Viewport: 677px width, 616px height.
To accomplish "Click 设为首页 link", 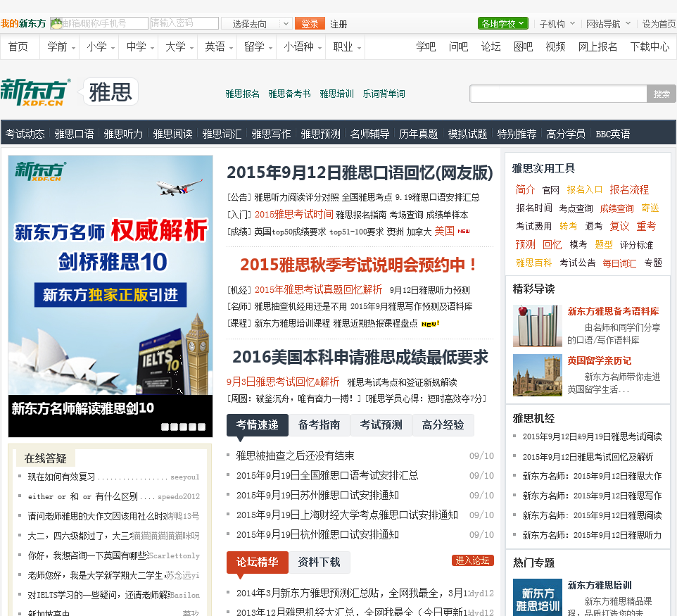I will pyautogui.click(x=659, y=24).
